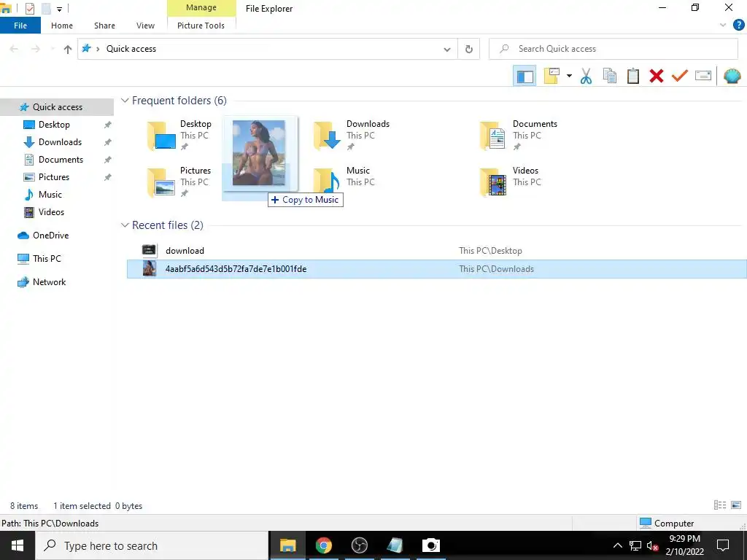Image resolution: width=747 pixels, height=560 pixels.
Task: Click the scissors Cut icon
Action: pos(586,76)
